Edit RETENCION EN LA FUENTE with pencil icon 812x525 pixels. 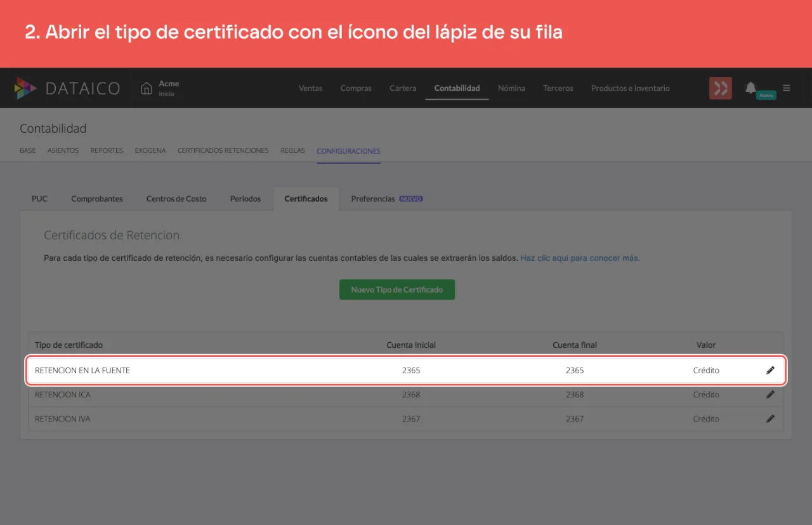770,370
